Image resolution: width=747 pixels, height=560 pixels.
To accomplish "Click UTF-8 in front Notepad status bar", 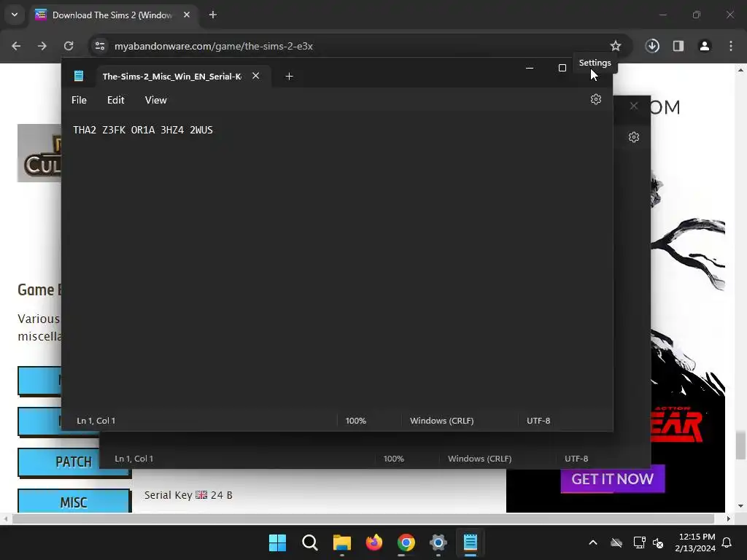I will [538, 421].
